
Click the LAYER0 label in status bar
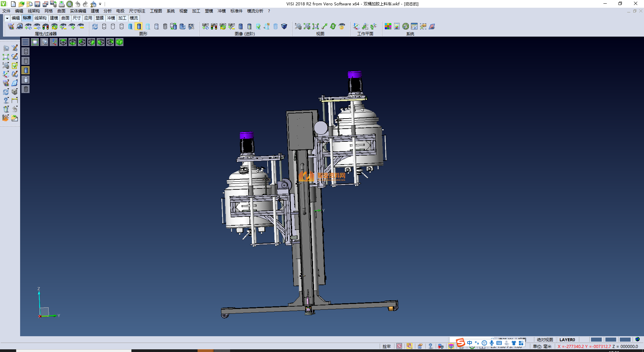[567, 340]
